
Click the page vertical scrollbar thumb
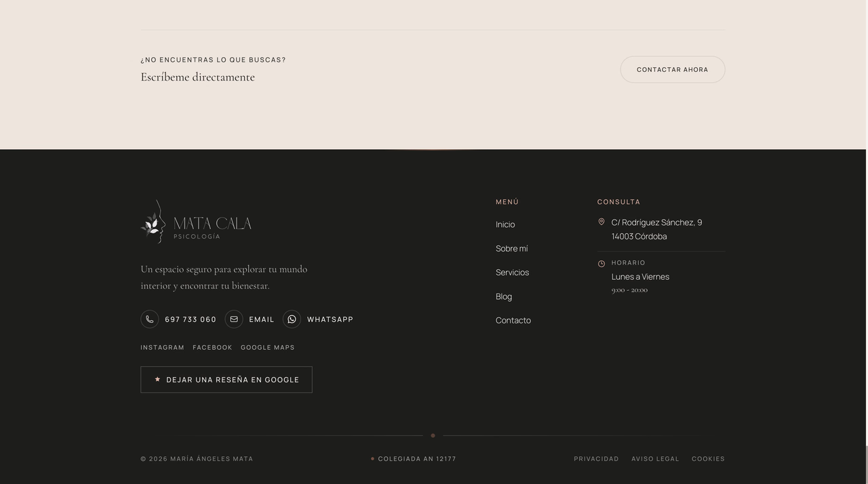pos(867,465)
